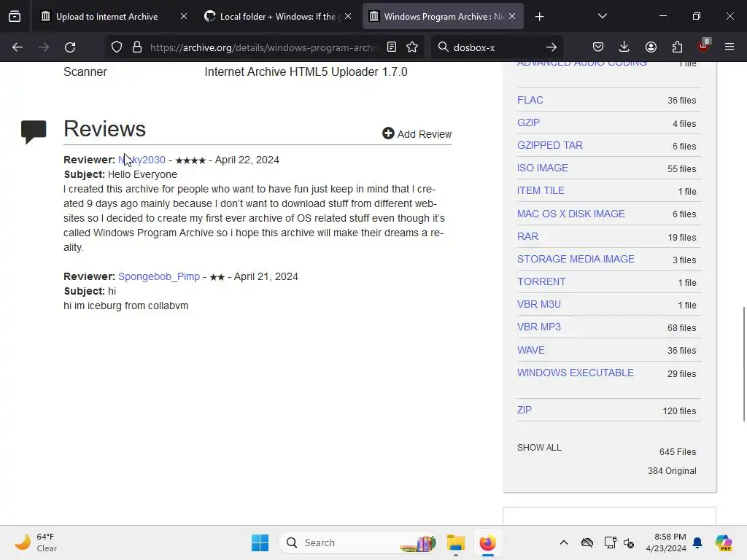Open Windows Start menu
The height and width of the screenshot is (560, 747).
coord(260,542)
